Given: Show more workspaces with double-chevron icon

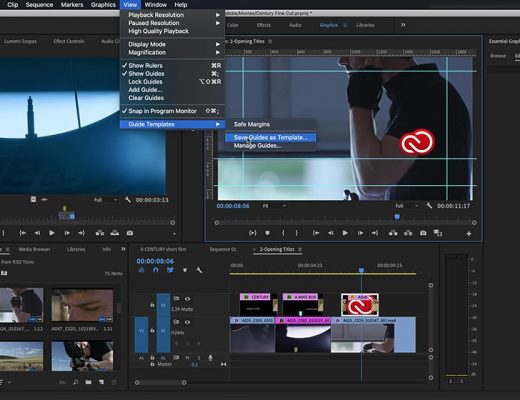Looking at the screenshot, I should (403, 25).
